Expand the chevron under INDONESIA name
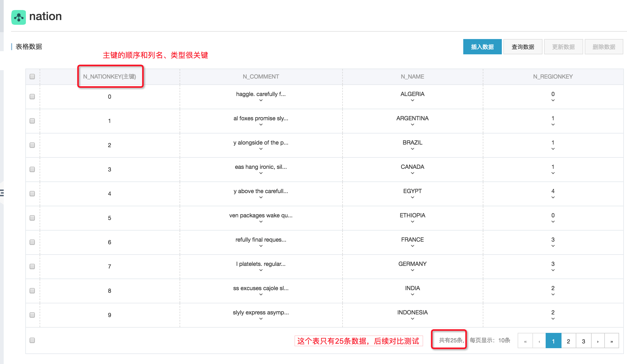Viewport: 627px width, 364px height. (x=413, y=319)
